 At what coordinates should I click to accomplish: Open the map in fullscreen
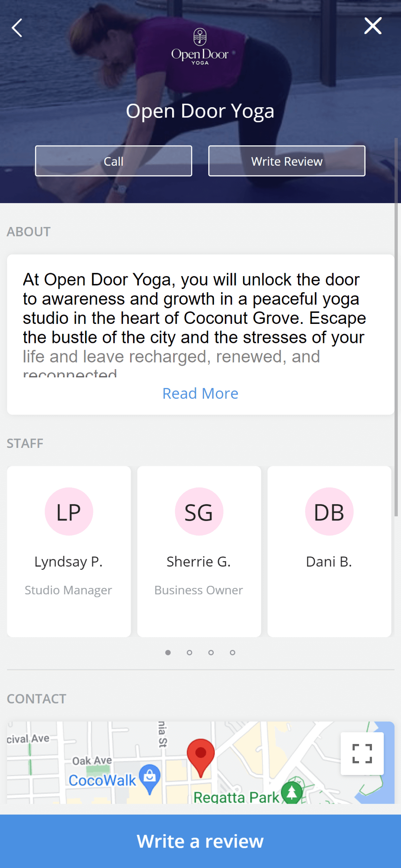point(362,753)
